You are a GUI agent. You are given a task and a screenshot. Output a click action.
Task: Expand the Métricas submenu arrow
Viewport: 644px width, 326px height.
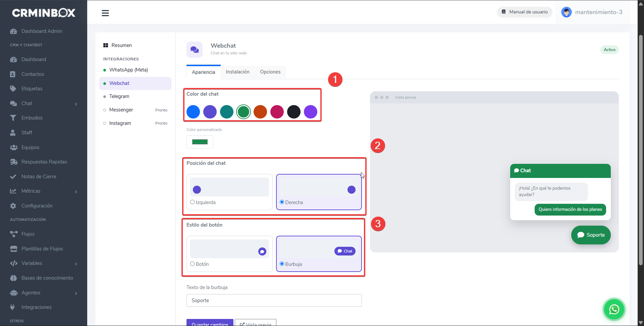coord(76,192)
